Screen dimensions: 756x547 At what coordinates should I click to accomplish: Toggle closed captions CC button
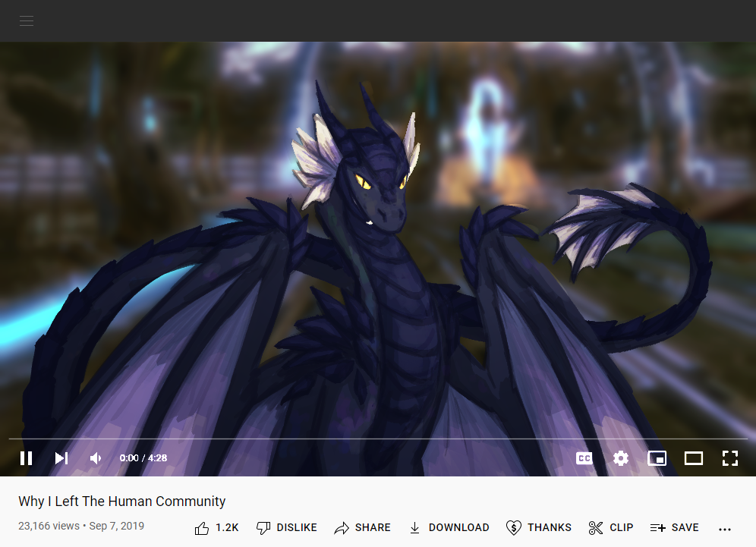(584, 458)
